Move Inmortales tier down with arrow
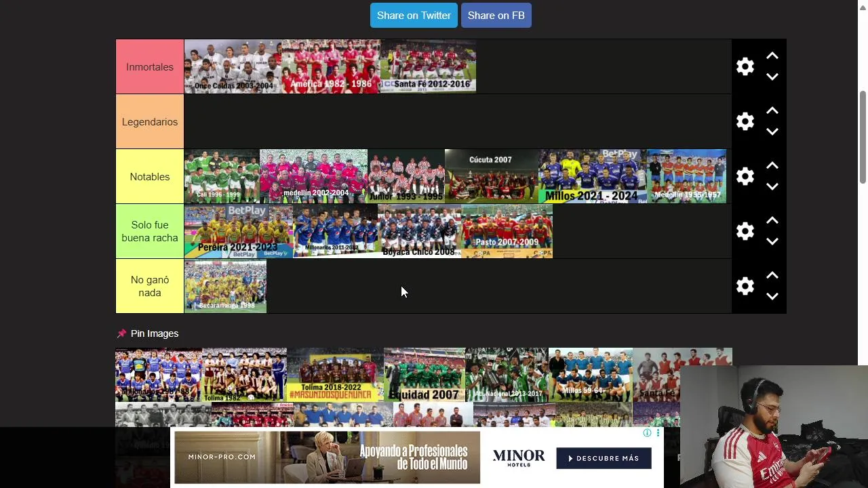This screenshot has height=488, width=868. click(x=772, y=77)
